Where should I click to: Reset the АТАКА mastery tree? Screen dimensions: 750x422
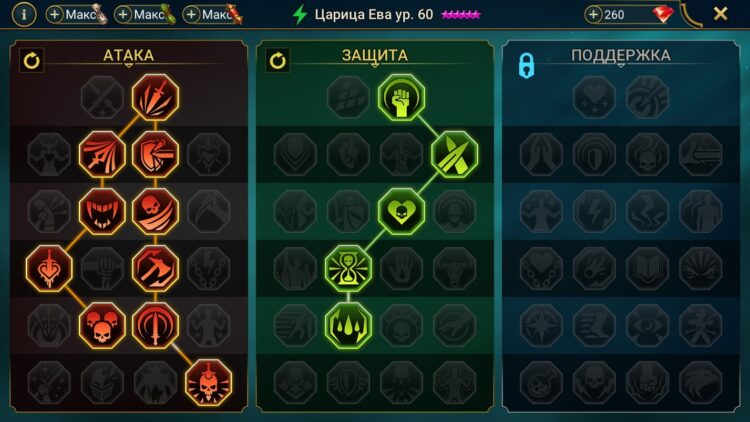tap(32, 61)
